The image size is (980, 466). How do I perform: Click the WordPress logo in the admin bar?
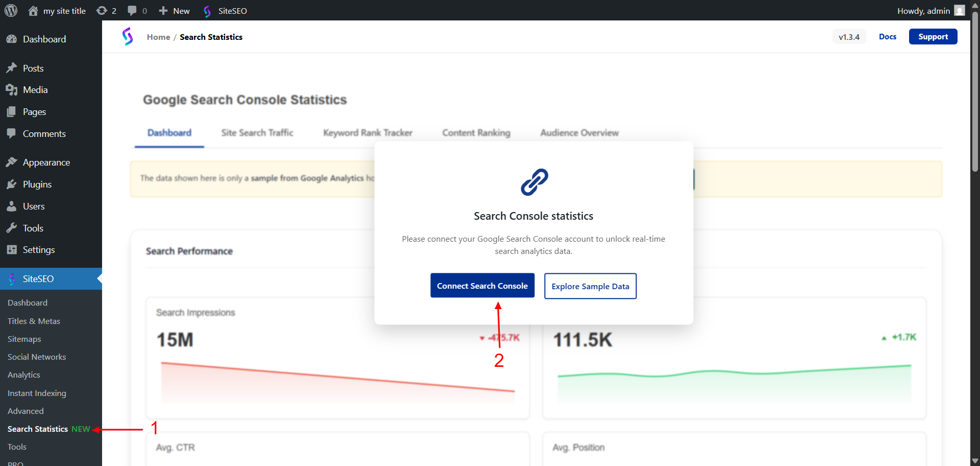click(x=11, y=10)
